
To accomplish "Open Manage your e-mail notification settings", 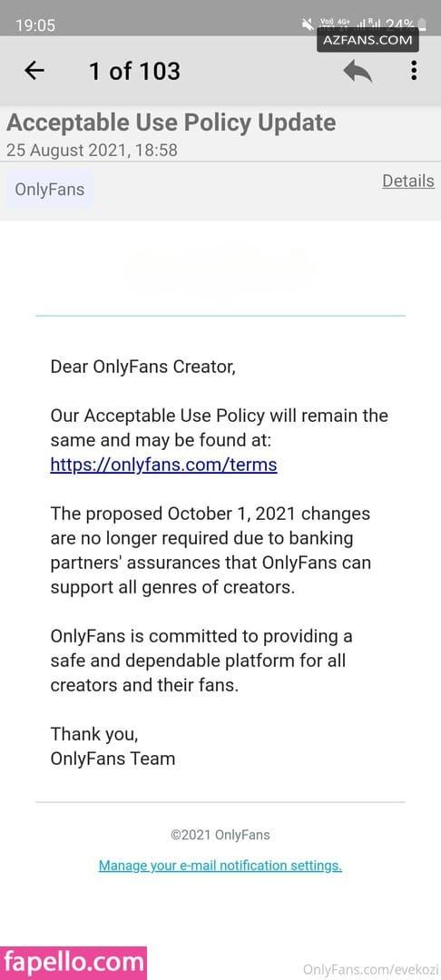I will click(220, 866).
